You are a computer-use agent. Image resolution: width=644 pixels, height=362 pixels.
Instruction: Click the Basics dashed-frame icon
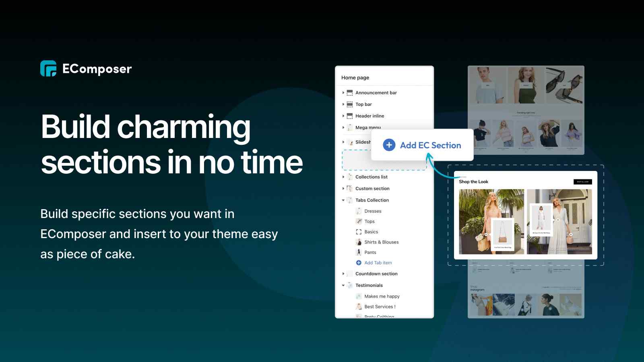359,232
